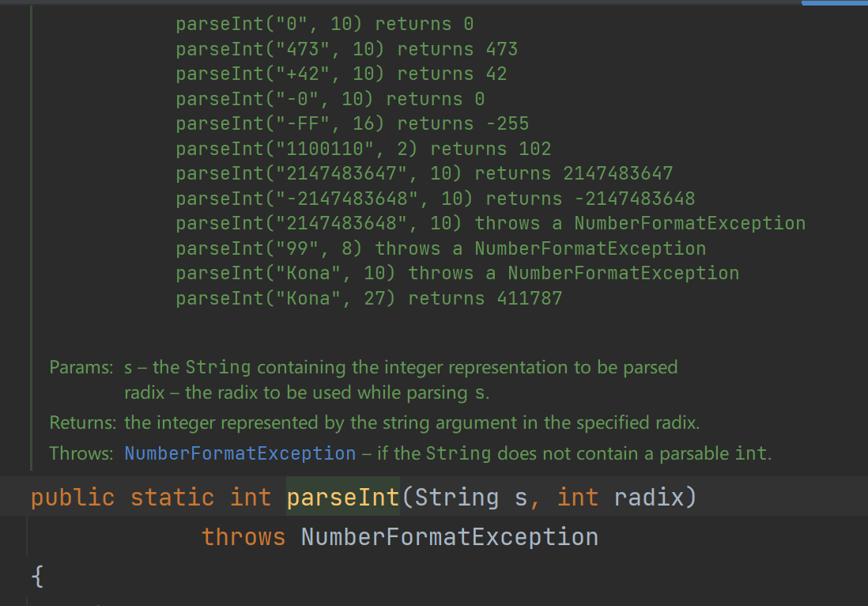Click the Returns label in the documentation

coord(82,422)
